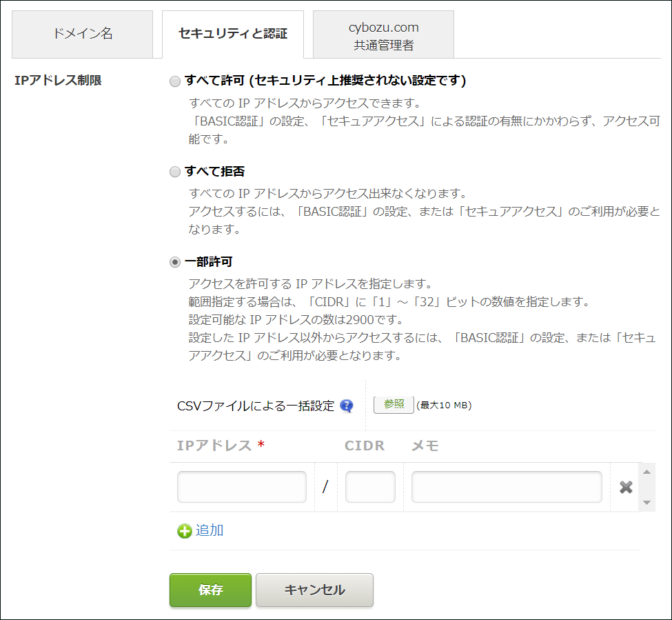Click the green plus icon beside 追加
672x620 pixels.
pyautogui.click(x=186, y=531)
